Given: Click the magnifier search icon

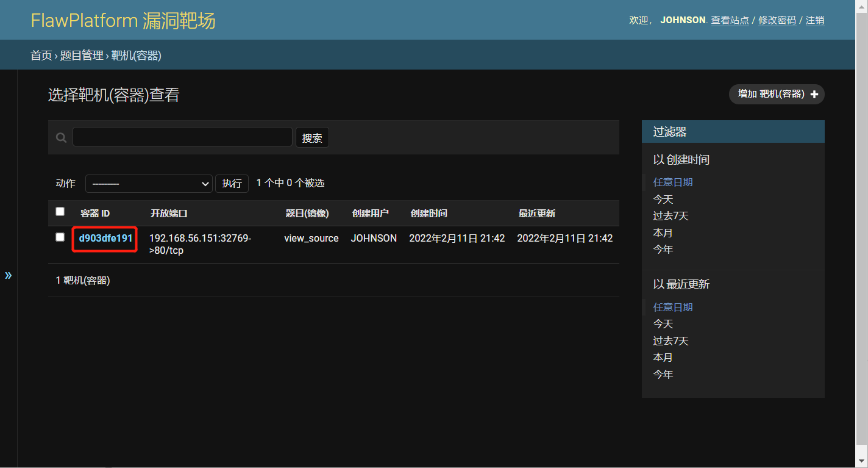Looking at the screenshot, I should 61,138.
